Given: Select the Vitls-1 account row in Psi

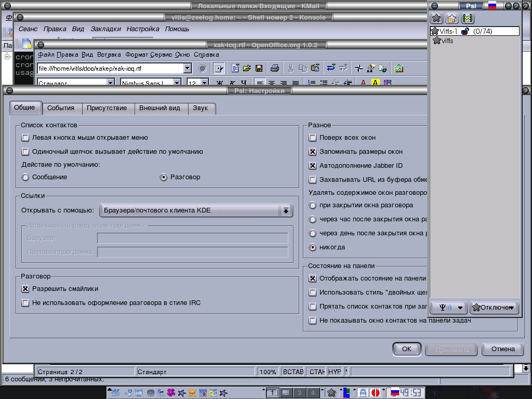Looking at the screenshot, I should tap(475, 31).
